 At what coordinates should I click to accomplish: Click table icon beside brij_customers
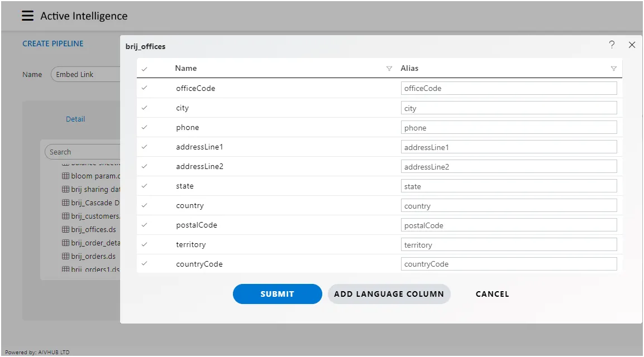point(65,216)
